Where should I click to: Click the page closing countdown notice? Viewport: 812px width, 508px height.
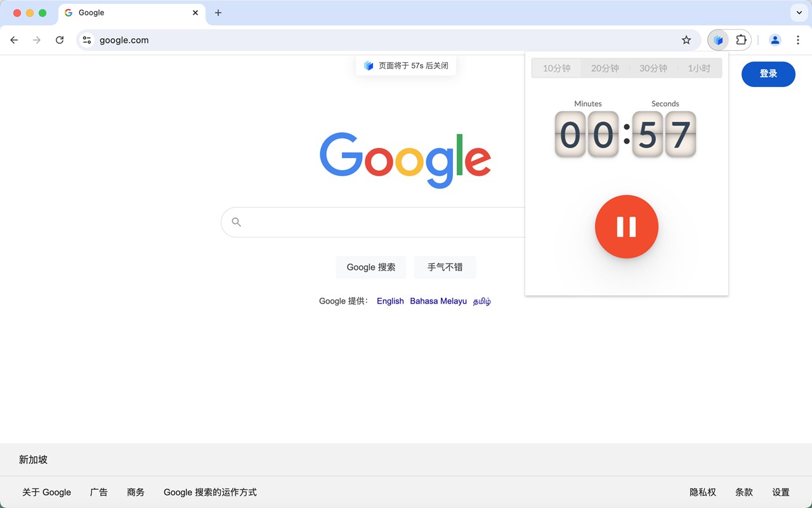(406, 65)
